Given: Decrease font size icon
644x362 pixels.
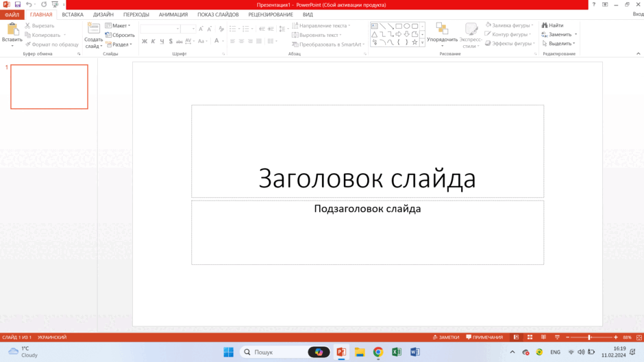Looking at the screenshot, I should [x=210, y=29].
